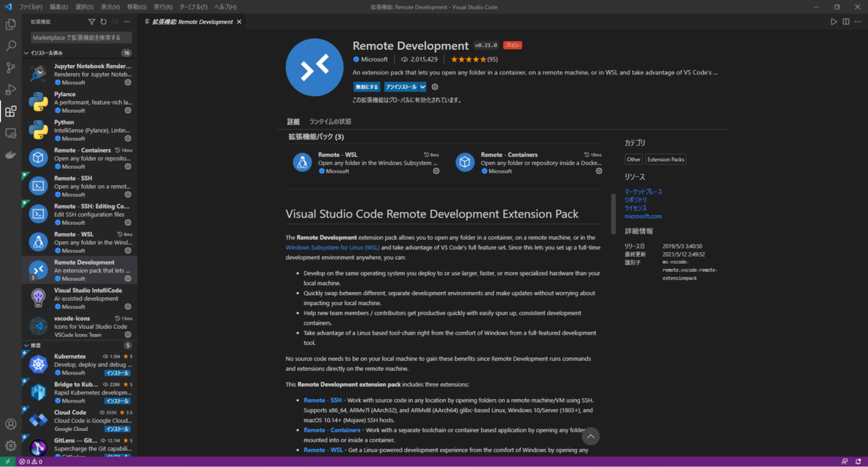The width and height of the screenshot is (868, 467).
Task: Open the ターミナル(T) menu
Action: point(193,7)
